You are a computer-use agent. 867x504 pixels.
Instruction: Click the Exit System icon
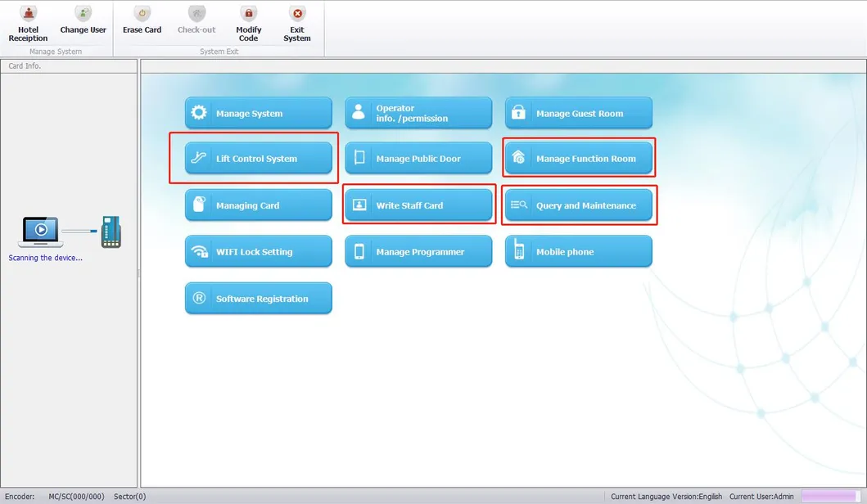click(x=297, y=15)
